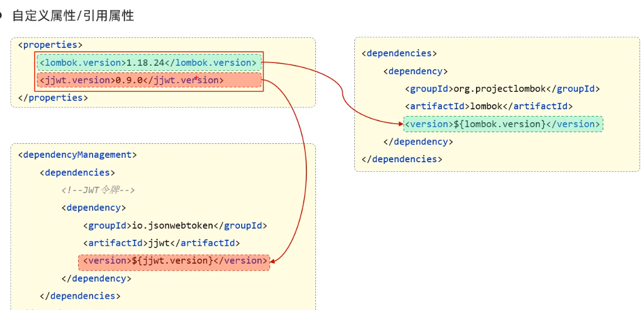Image resolution: width=644 pixels, height=310 pixels.
Task: Click the opening <properties> tag
Action: coord(50,45)
